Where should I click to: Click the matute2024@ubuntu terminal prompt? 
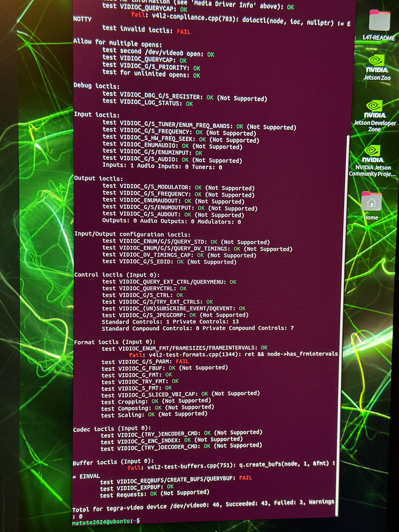click(106, 522)
